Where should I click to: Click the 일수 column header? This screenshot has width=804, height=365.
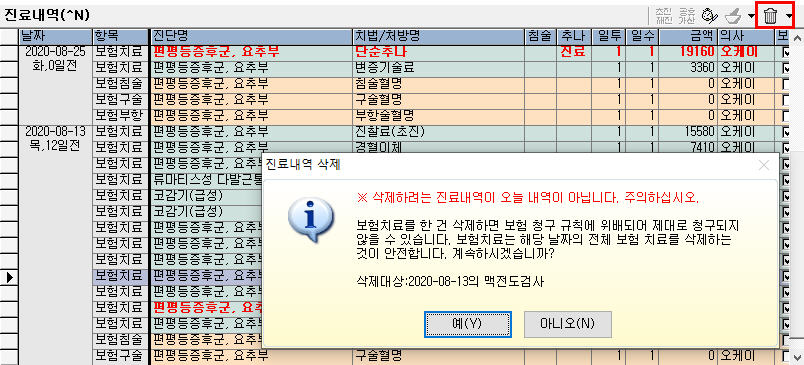(641, 36)
